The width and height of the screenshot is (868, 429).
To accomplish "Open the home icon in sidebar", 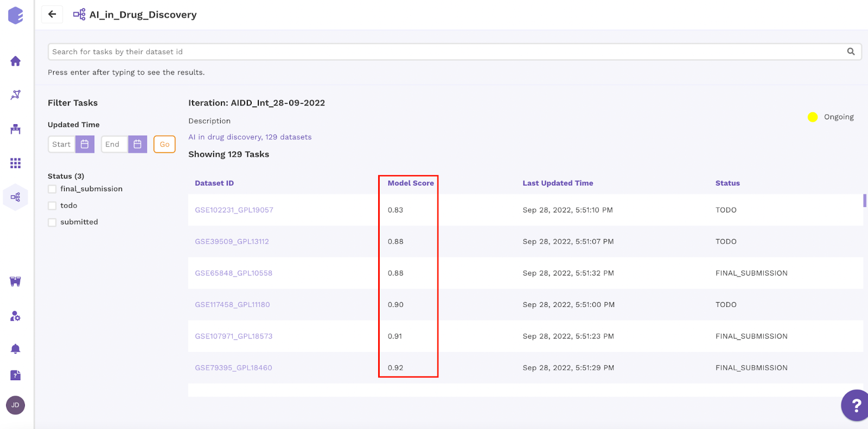I will click(15, 61).
